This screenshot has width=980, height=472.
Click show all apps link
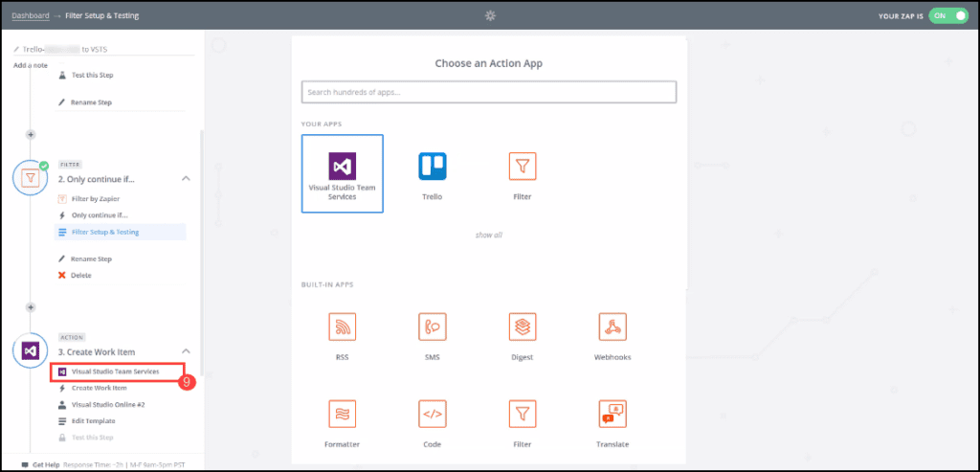point(488,235)
